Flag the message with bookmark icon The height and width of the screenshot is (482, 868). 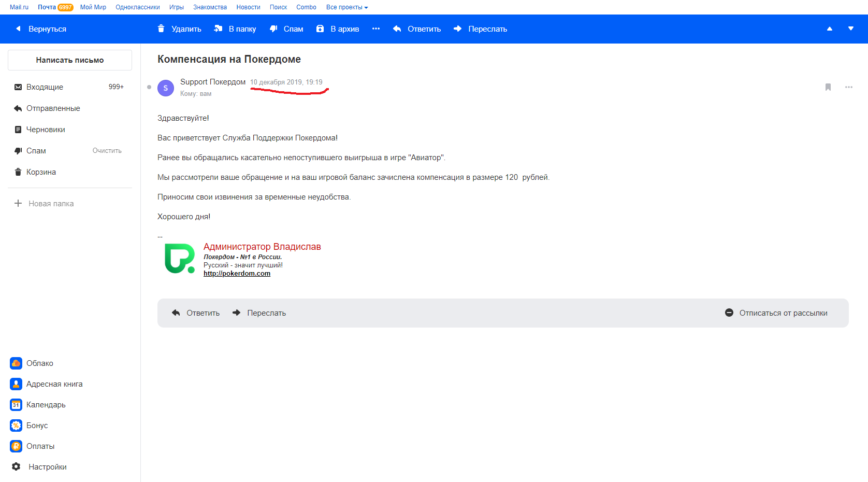tap(828, 87)
